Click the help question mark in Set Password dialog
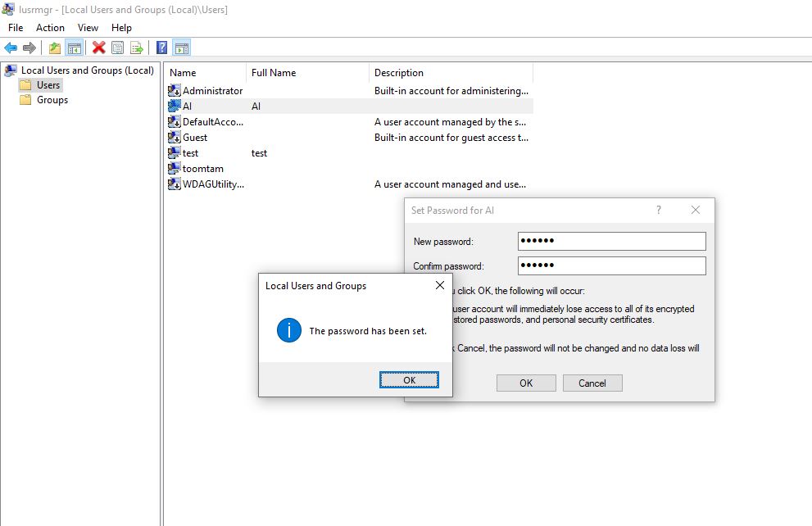This screenshot has width=812, height=526. click(x=659, y=210)
